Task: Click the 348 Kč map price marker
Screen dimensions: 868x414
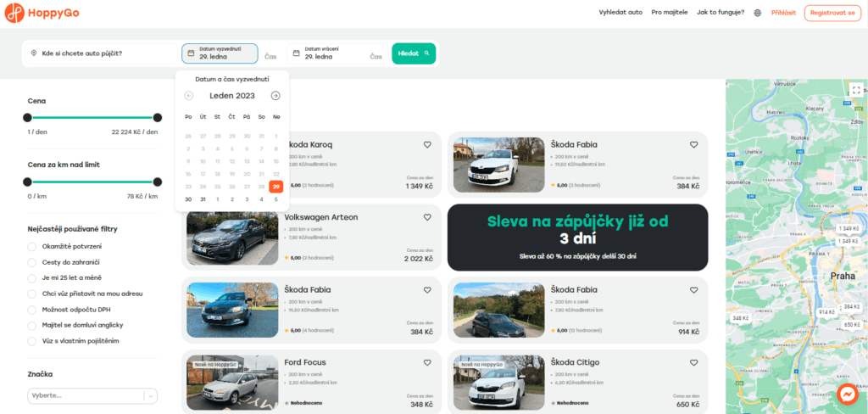Action: click(740, 318)
